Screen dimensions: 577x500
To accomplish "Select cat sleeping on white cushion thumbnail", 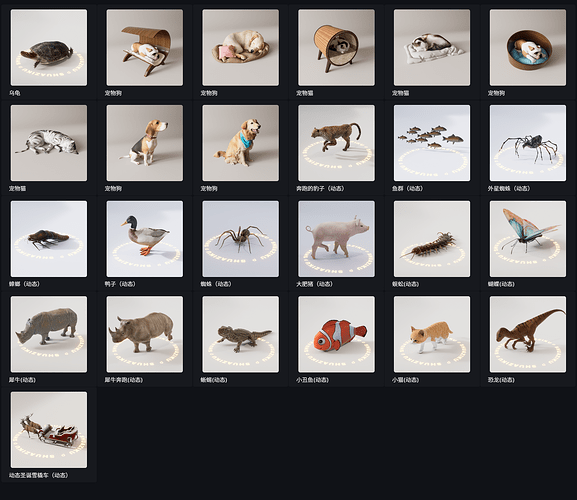I will click(432, 47).
